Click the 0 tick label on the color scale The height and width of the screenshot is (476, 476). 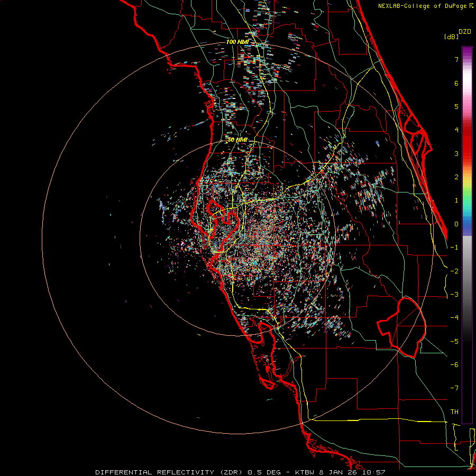(456, 224)
